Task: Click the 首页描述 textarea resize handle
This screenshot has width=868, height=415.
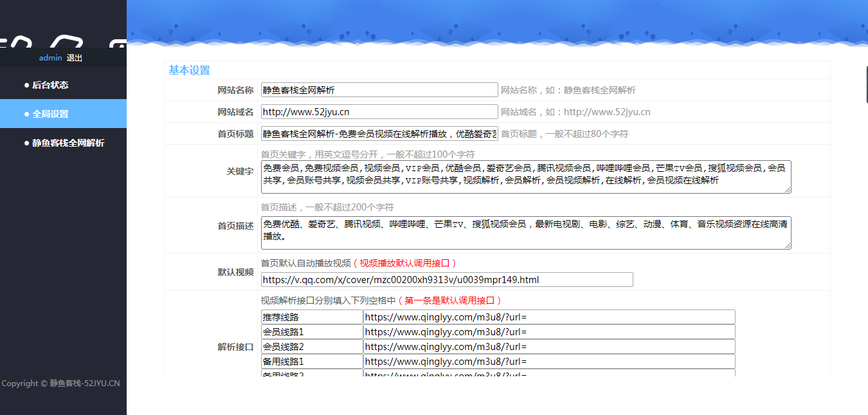Action: click(x=788, y=246)
